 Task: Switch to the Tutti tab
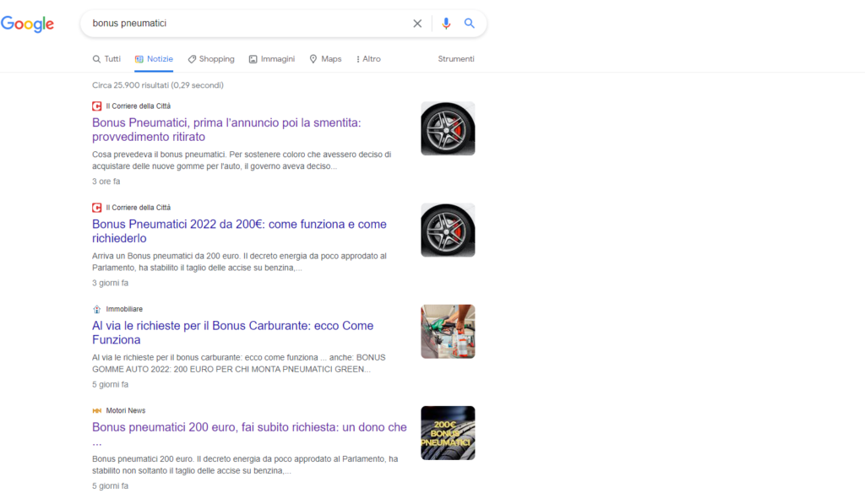pos(106,58)
